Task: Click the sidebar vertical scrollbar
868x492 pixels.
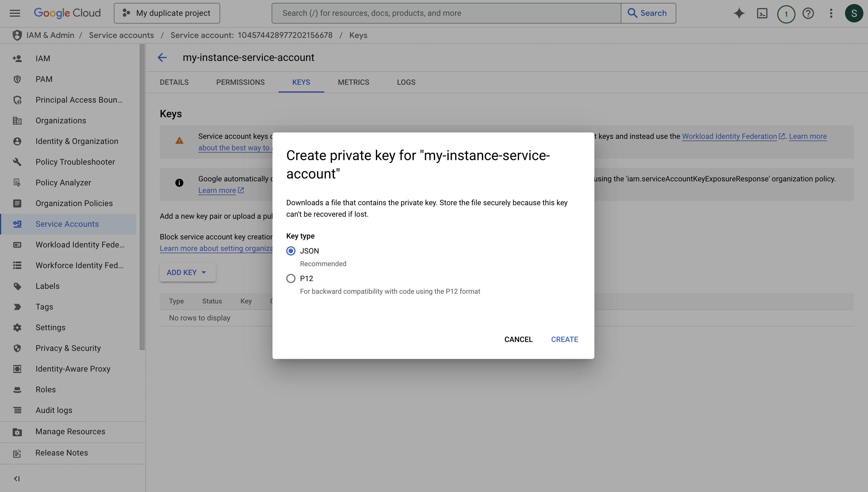Action: 142,198
